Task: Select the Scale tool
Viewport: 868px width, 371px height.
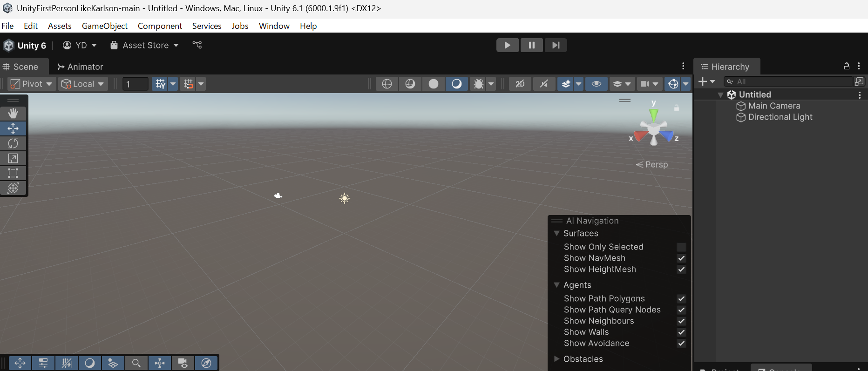Action: coord(13,158)
